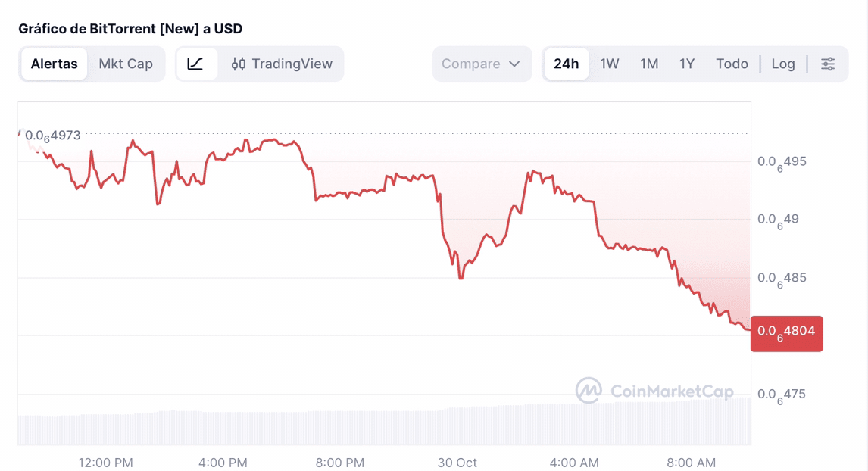Click the CoinMarketCap watermark logo
The image size is (868, 471).
654,391
